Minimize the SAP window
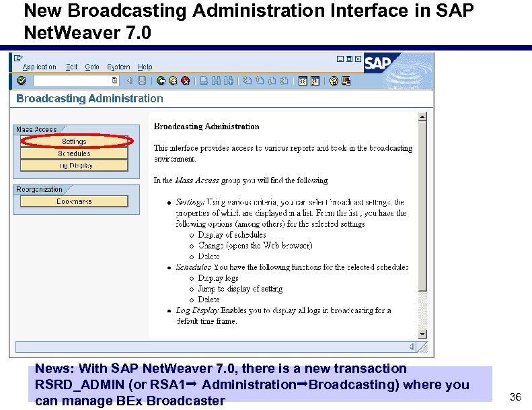Screen dimensions: 532x410 point(340,59)
